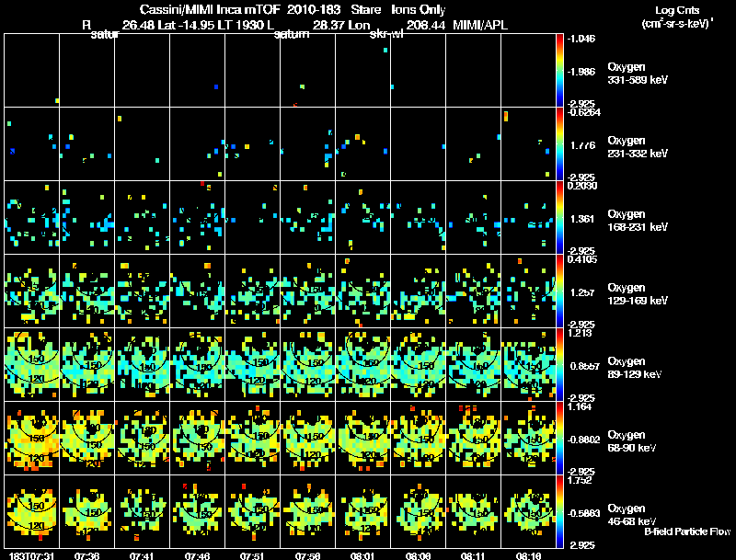Select the 07:36 time label
The width and height of the screenshot is (736, 560).
tap(86, 555)
